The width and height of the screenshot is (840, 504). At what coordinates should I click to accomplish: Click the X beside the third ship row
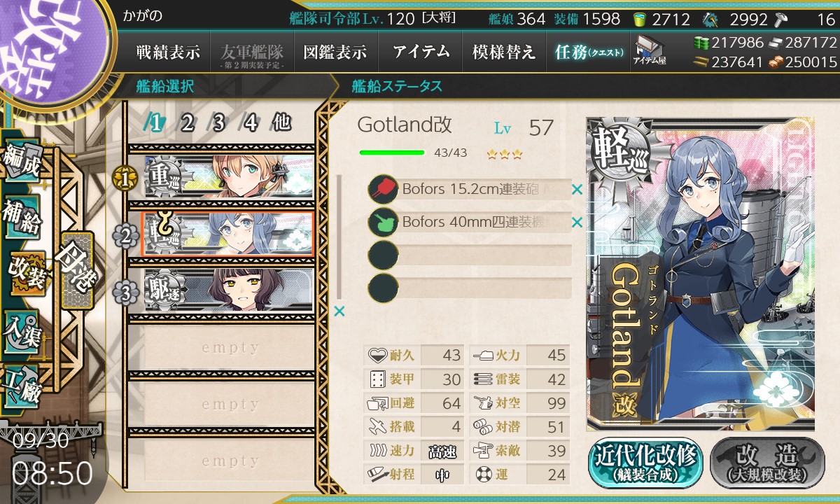[x=339, y=311]
